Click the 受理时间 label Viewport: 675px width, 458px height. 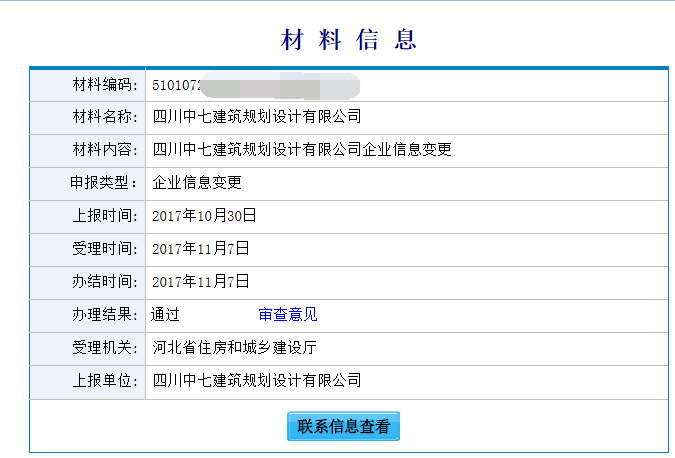click(x=105, y=249)
